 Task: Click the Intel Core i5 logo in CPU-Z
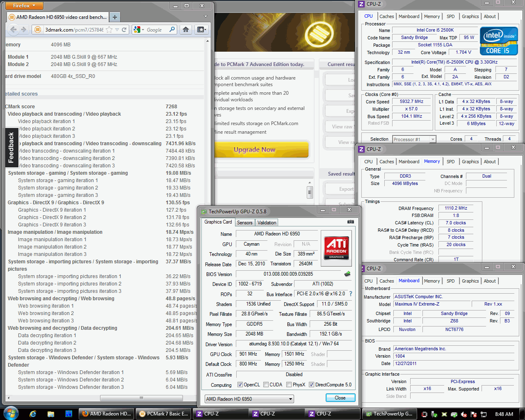coord(499,41)
